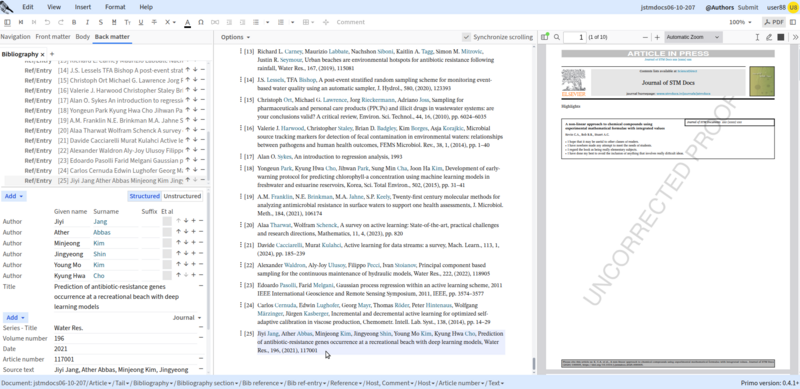Open the Options dropdown
Screen dimensions: 800x389
[x=235, y=37]
